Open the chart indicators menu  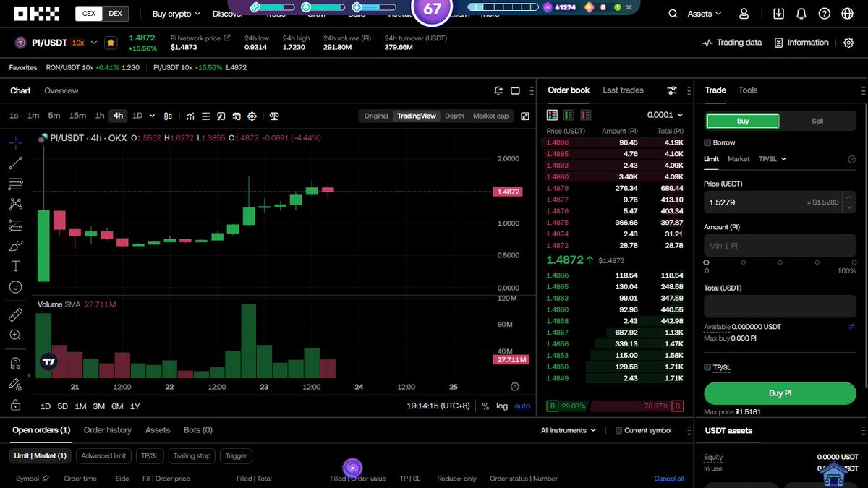pyautogui.click(x=190, y=116)
